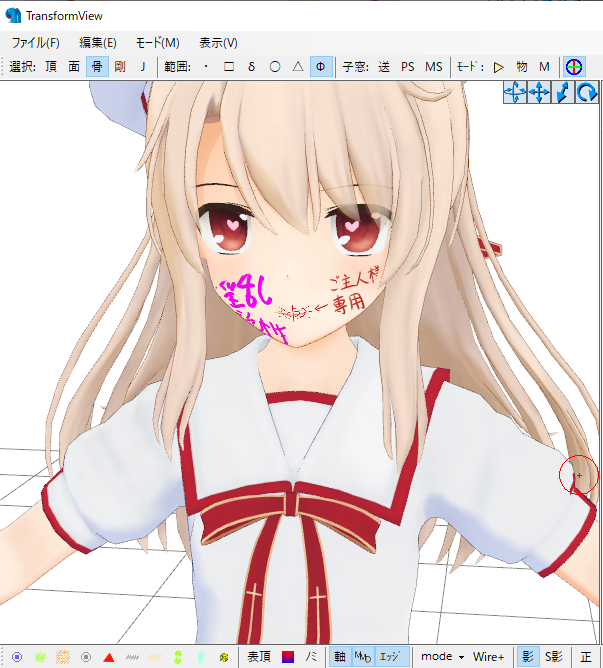Screen dimensions: 603x668
Task: Toggle 物 physics mode
Action: (x=522, y=67)
